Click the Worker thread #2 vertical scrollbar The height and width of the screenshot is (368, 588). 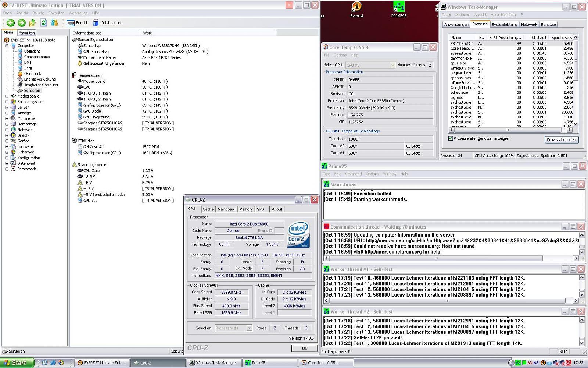pyautogui.click(x=582, y=331)
